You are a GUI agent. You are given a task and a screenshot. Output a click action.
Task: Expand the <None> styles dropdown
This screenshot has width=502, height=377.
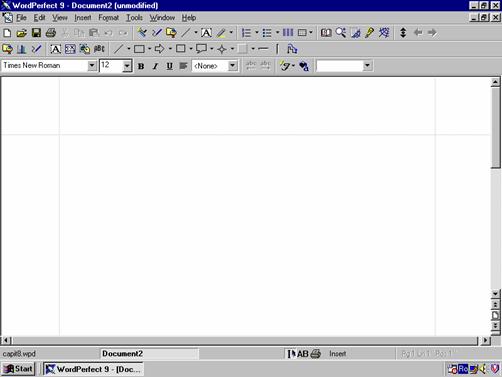tap(233, 66)
